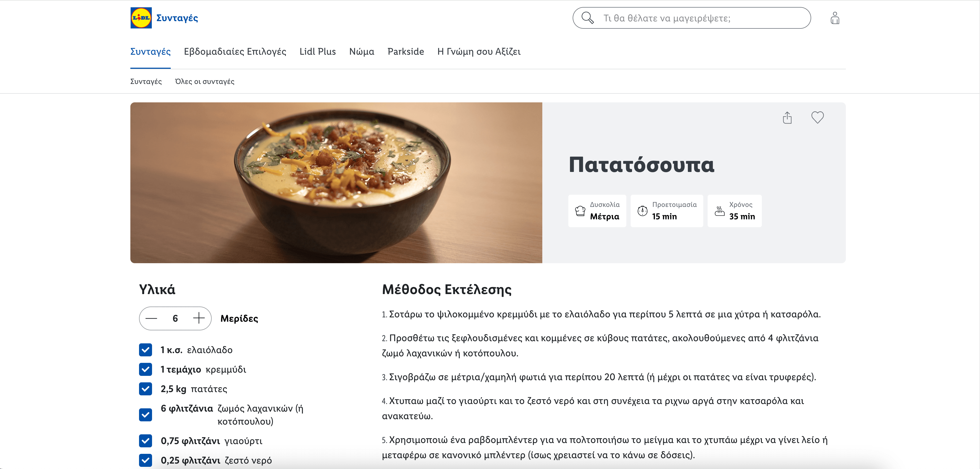This screenshot has height=469, width=980.
Task: Open the Εβδομαδιαίες Επιλογές menu
Action: click(x=235, y=52)
